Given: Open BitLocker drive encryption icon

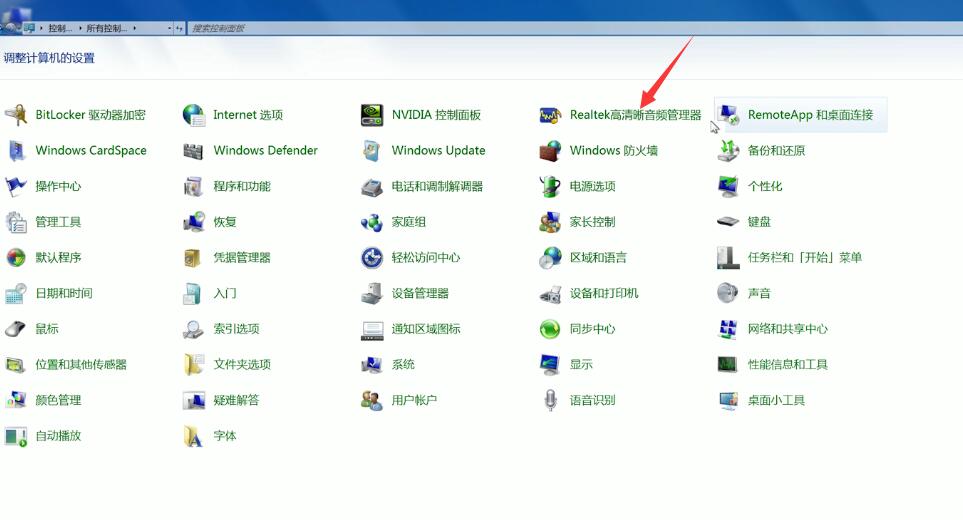Looking at the screenshot, I should coord(16,115).
